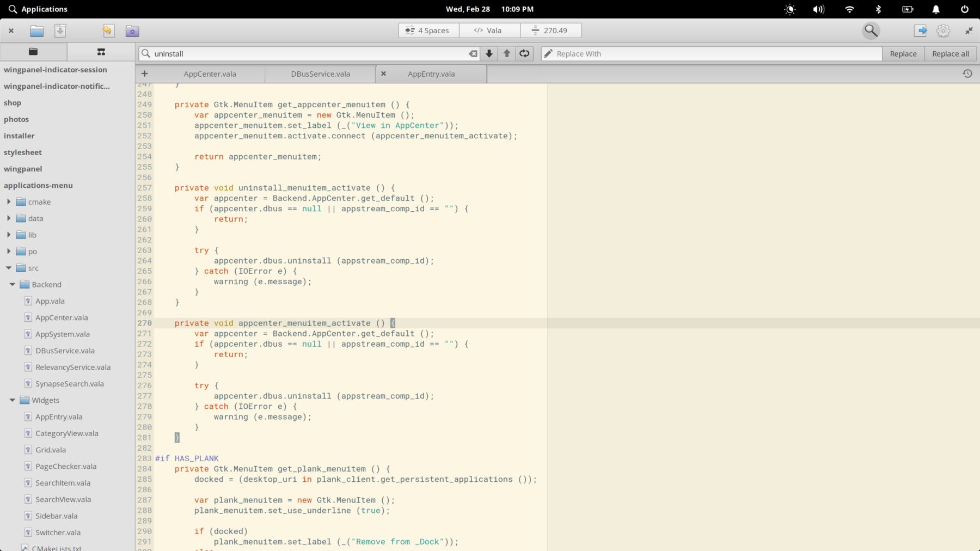The width and height of the screenshot is (980, 551).
Task: Click the revert document icon
Action: [108, 31]
